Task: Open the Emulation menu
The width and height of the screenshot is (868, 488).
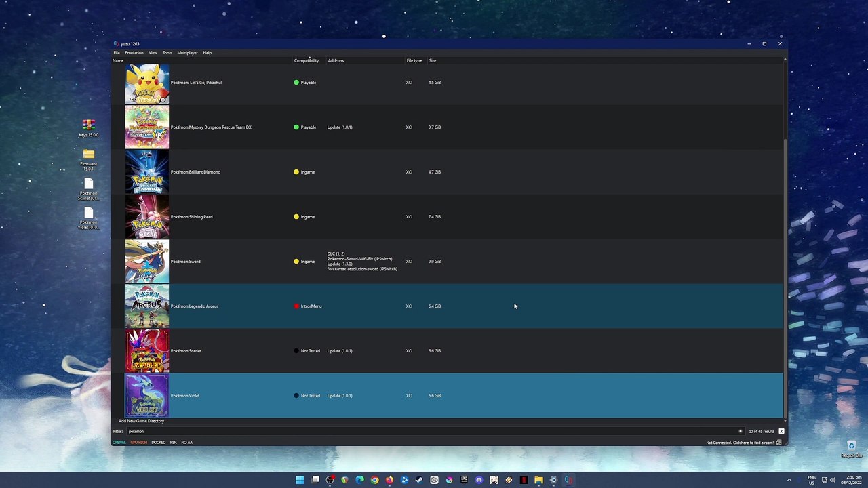Action: [x=134, y=53]
